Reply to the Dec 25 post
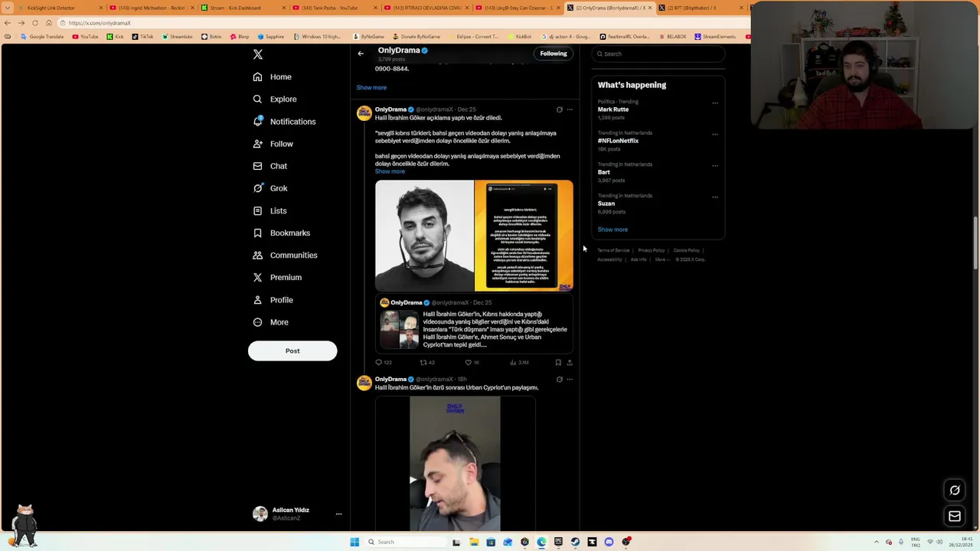The width and height of the screenshot is (980, 551). (383, 362)
